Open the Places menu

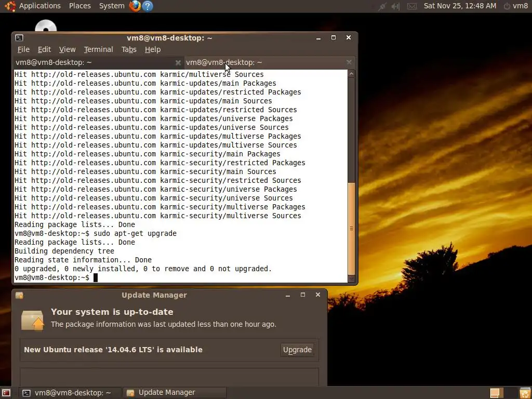[x=79, y=6]
